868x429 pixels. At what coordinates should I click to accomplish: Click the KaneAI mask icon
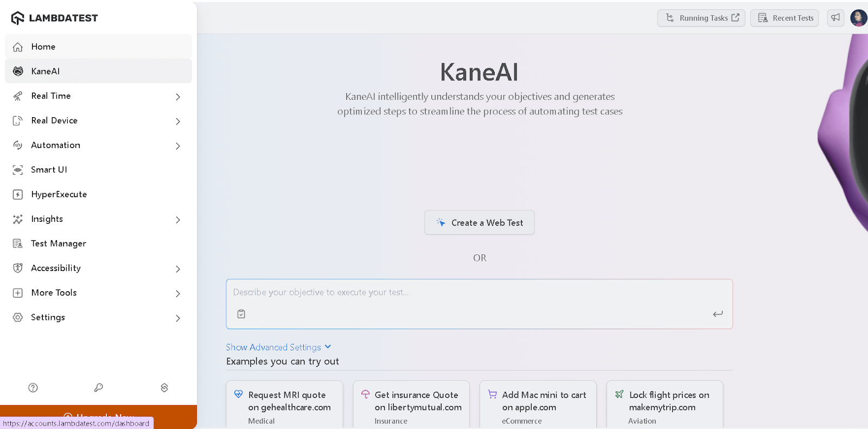point(18,71)
